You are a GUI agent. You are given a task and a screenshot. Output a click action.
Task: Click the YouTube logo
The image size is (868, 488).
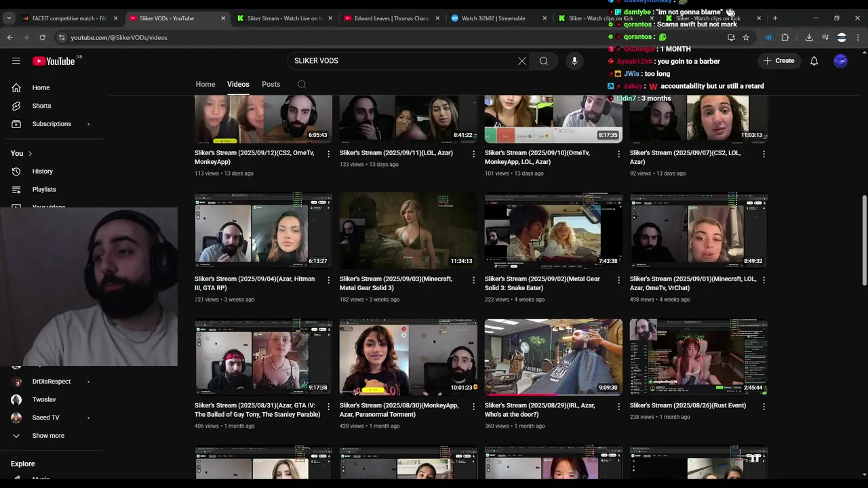[x=54, y=61]
